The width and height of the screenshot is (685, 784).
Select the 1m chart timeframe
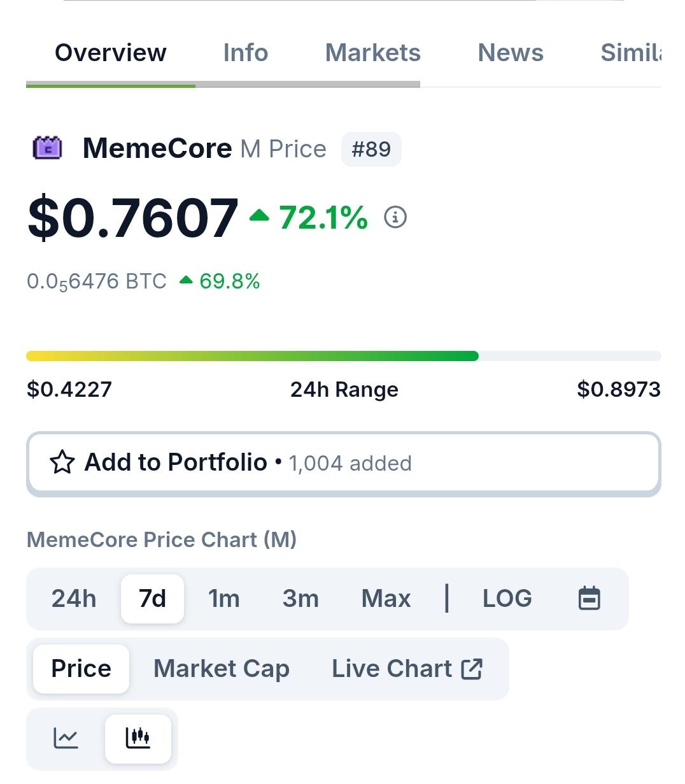(224, 598)
